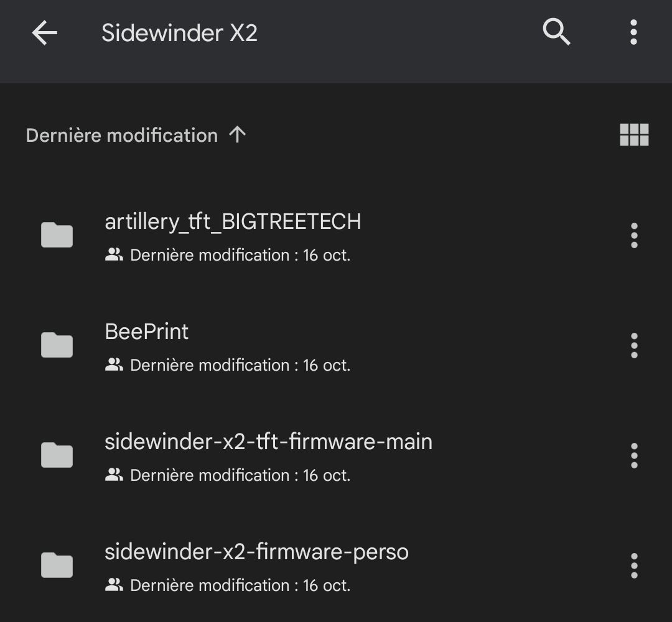Click the BeePrint folder icon
Image resolution: width=672 pixels, height=622 pixels.
pos(57,345)
